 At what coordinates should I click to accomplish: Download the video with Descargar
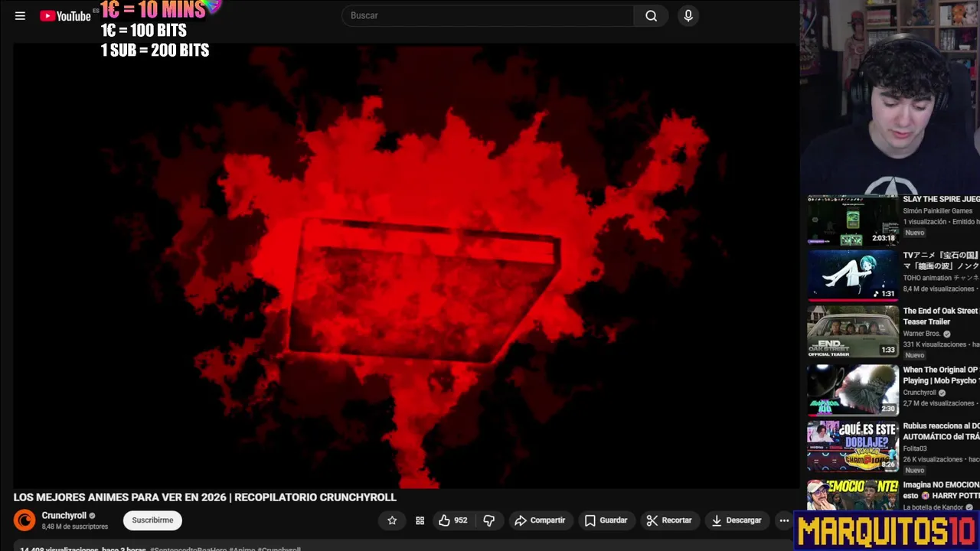point(737,520)
